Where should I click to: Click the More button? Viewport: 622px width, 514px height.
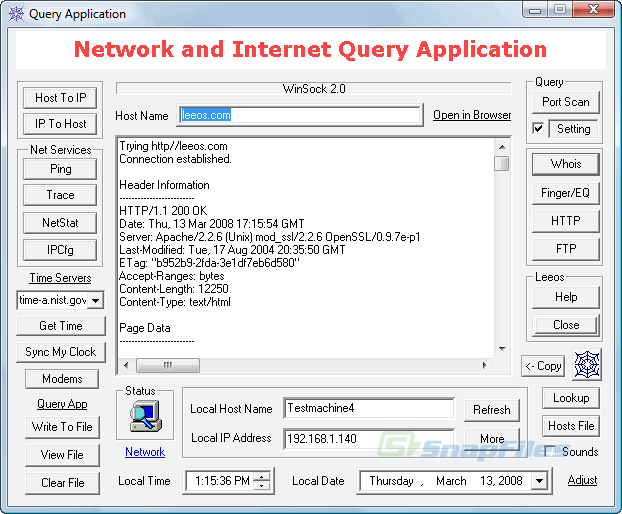click(x=492, y=439)
